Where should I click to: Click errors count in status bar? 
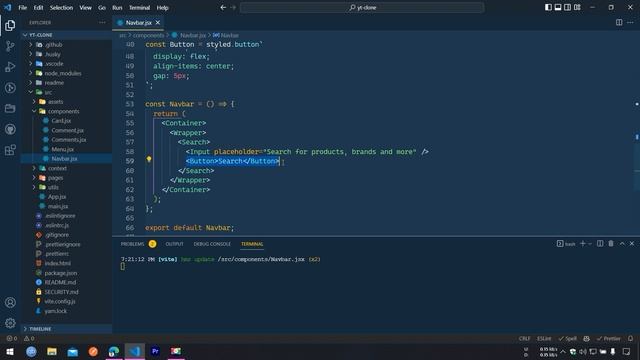tap(12, 338)
